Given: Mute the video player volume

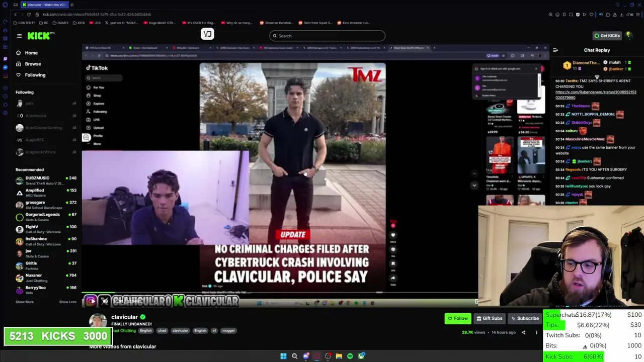Looking at the screenshot, I should (104, 301).
